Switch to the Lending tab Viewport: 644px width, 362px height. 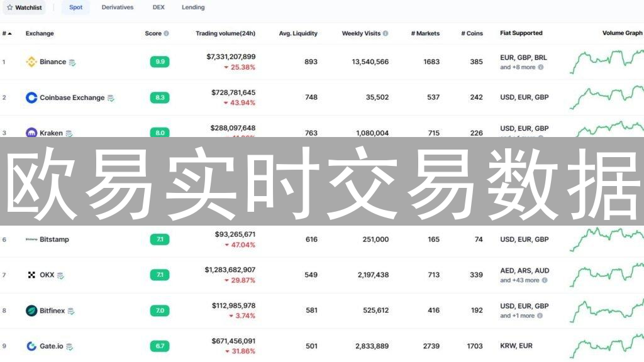193,8
